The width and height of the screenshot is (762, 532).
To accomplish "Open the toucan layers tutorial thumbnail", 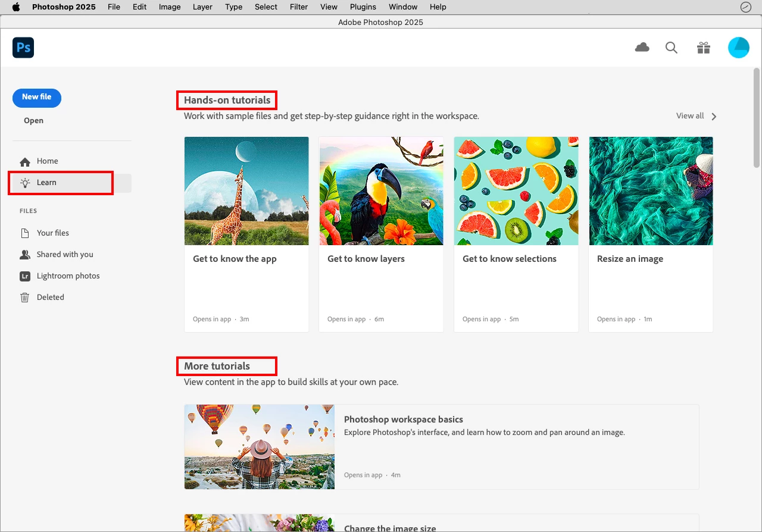I will coord(381,191).
